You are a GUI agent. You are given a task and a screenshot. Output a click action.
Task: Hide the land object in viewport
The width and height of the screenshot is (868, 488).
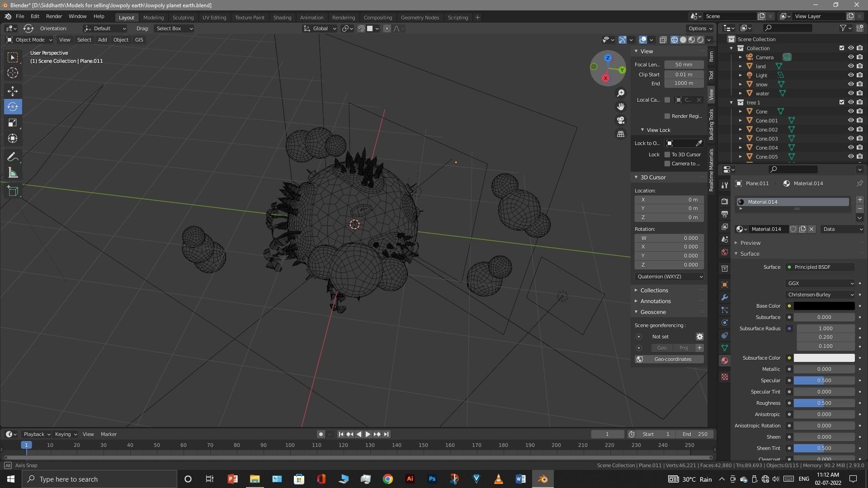click(850, 66)
